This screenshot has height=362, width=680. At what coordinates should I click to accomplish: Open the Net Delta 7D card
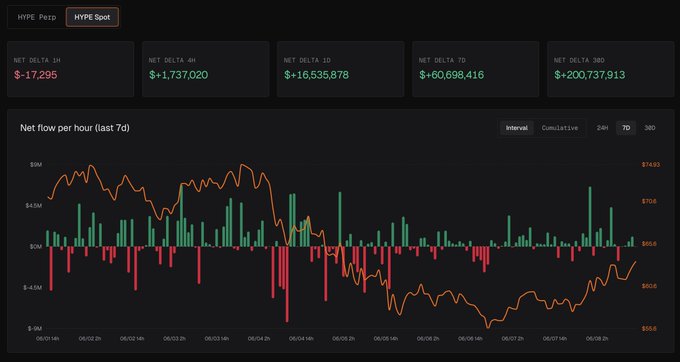475,69
